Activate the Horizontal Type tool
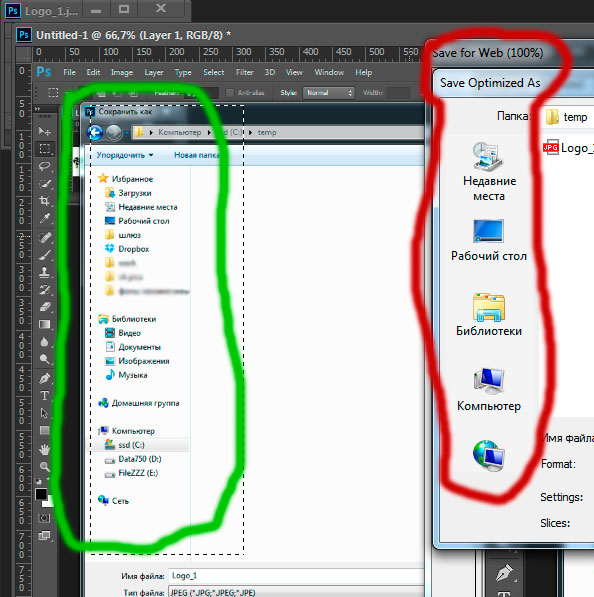Screen dimensions: 594x597 (45, 396)
